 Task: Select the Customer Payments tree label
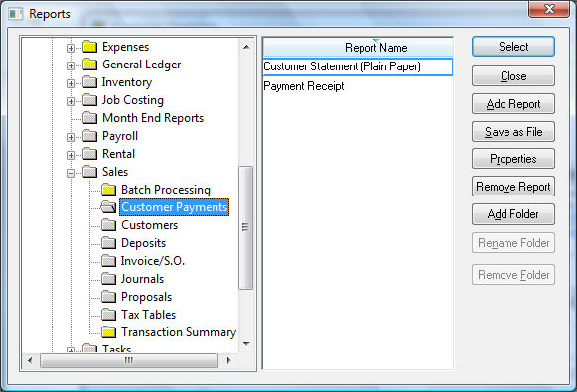pos(175,207)
